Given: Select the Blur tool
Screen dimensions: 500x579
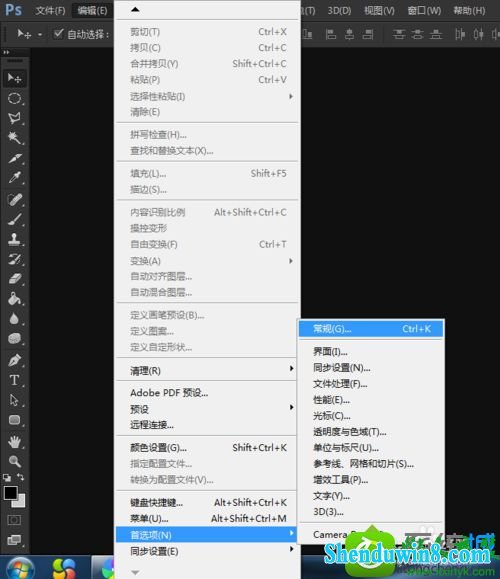Looking at the screenshot, I should tap(14, 319).
